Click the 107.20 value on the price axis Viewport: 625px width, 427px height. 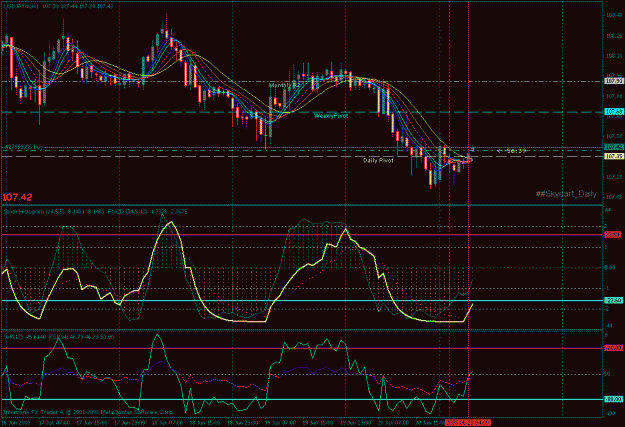pyautogui.click(x=614, y=176)
